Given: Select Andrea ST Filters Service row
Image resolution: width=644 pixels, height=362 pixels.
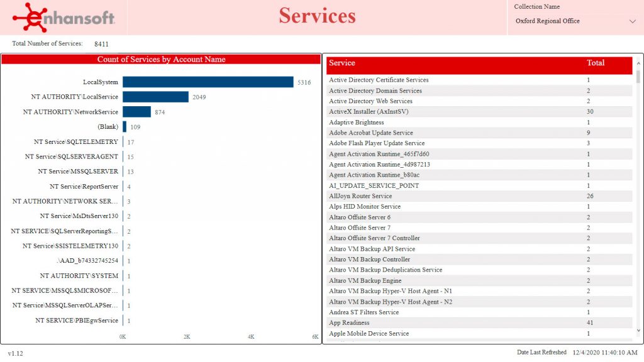Looking at the screenshot, I should [x=479, y=312].
